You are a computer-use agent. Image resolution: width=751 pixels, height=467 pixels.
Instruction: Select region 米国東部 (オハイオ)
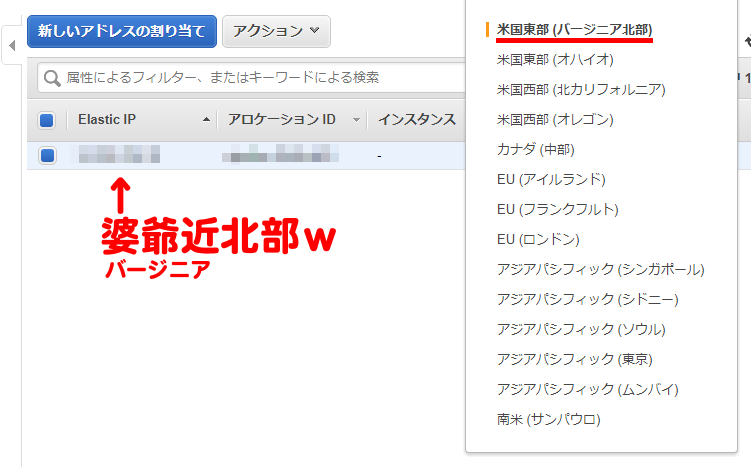tap(555, 59)
